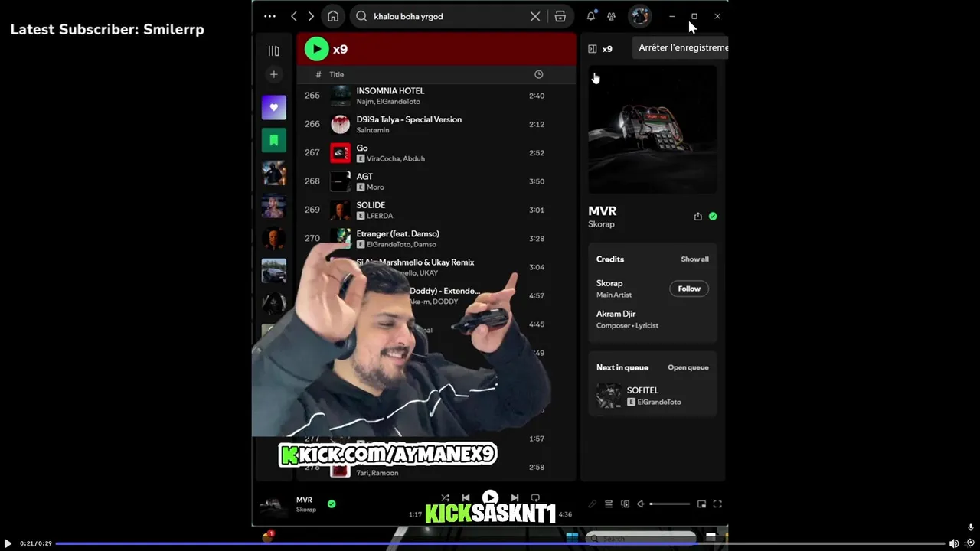Click the microphone icon above video settings
Screen dimensions: 980x551
971,527
